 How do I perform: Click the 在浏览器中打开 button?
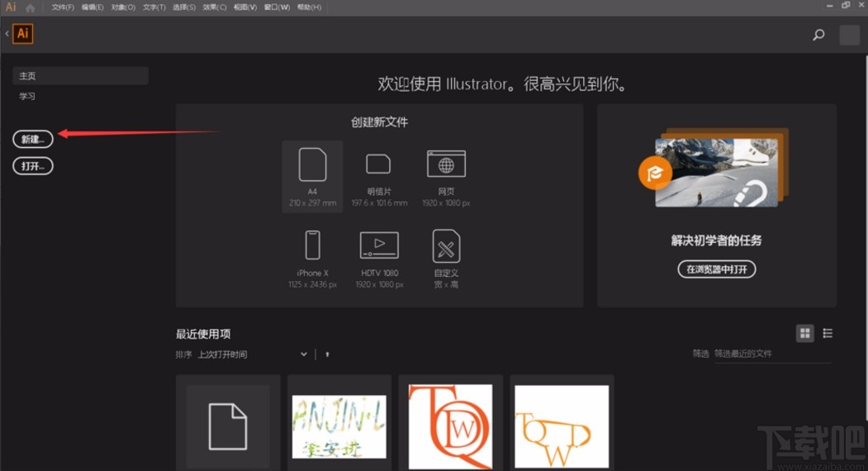click(716, 269)
